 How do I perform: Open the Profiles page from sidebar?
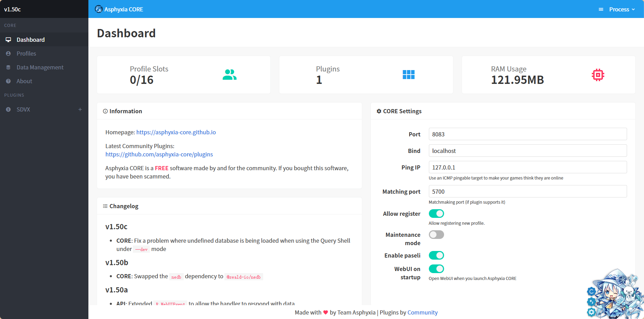click(26, 54)
